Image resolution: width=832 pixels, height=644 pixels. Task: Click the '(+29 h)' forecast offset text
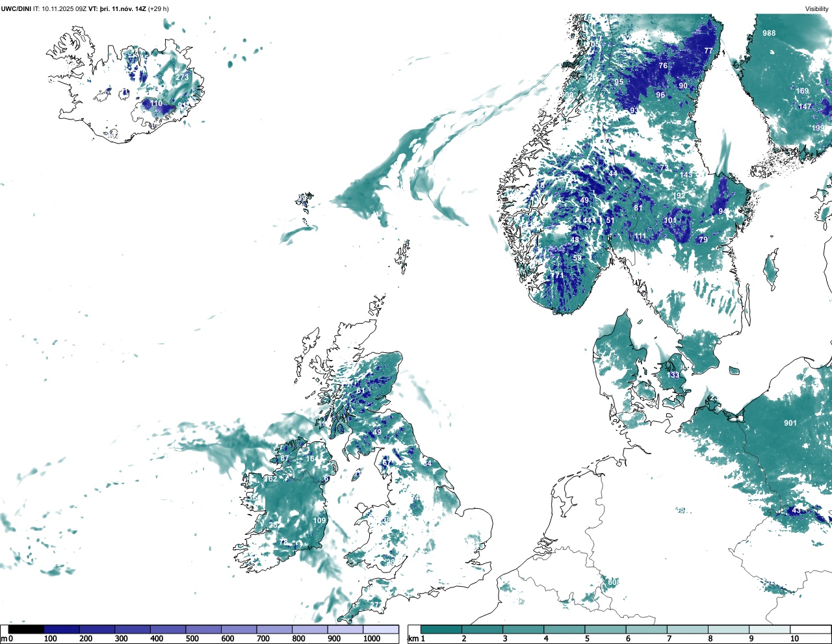tap(158, 8)
